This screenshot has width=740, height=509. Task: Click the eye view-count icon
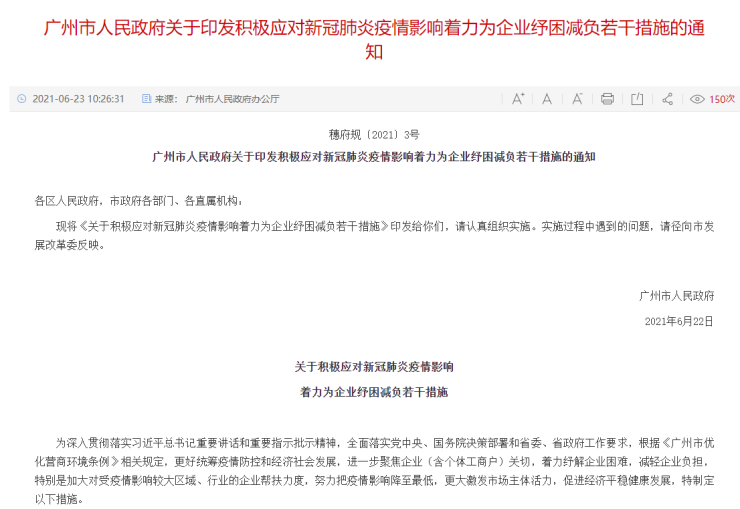tap(697, 99)
